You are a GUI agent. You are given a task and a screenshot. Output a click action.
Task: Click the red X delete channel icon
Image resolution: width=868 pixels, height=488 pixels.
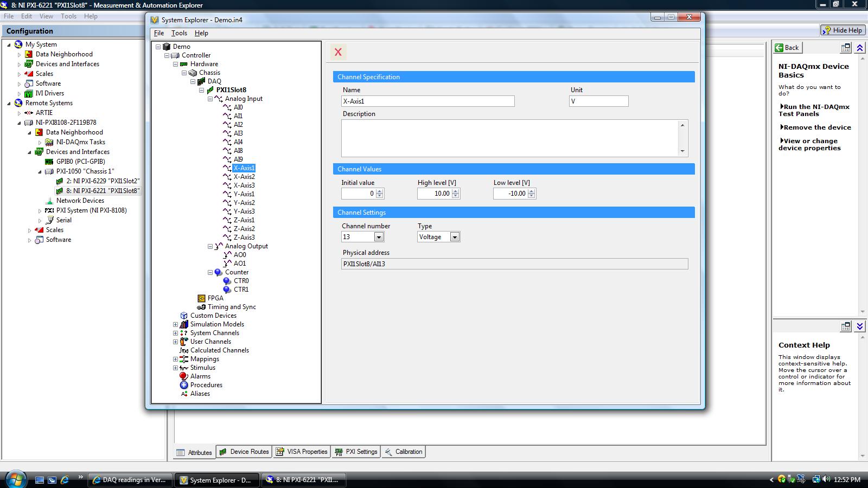(338, 52)
